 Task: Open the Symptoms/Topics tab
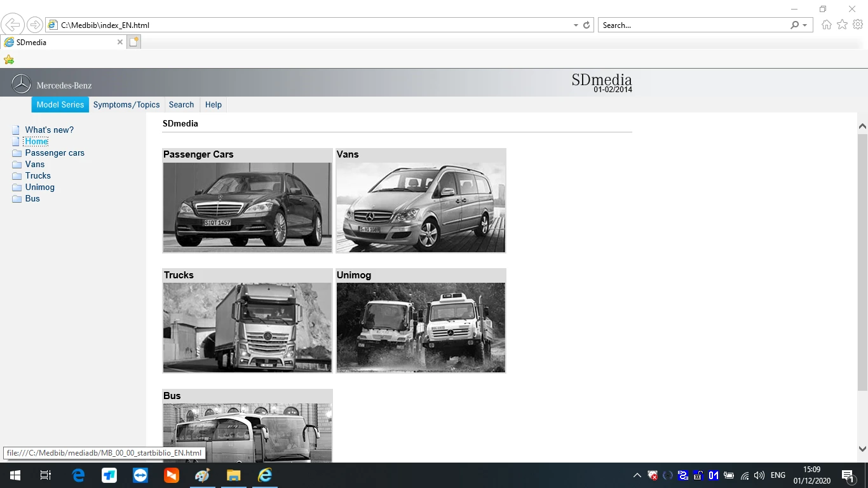click(x=126, y=105)
